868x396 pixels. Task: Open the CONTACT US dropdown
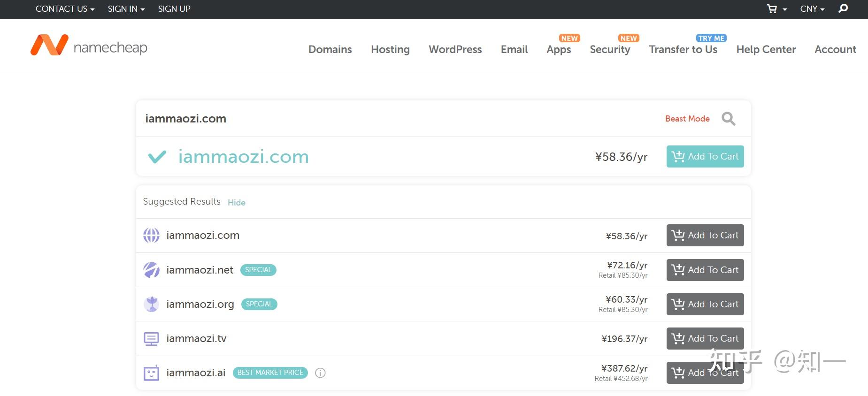(x=65, y=9)
